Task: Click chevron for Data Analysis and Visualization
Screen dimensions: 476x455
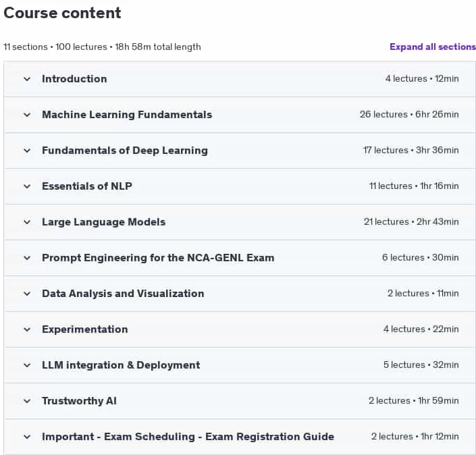Action: pyautogui.click(x=27, y=294)
